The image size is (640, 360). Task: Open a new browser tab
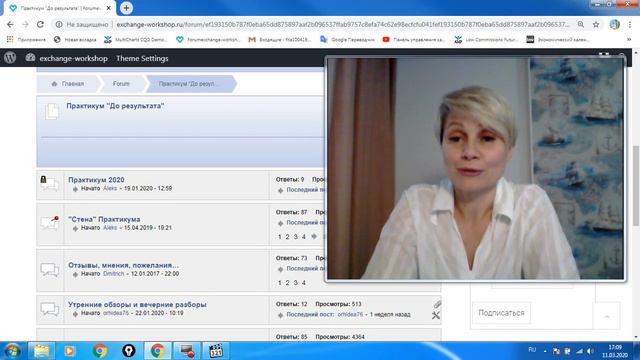point(126,8)
